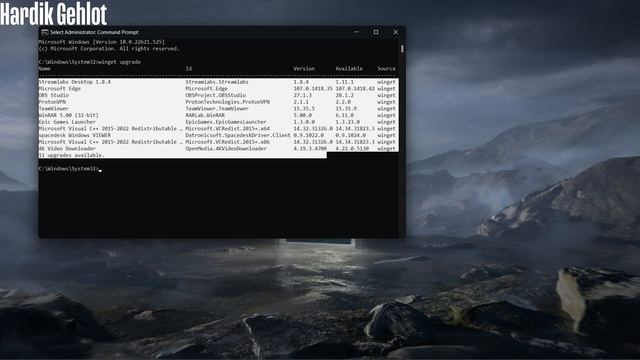Click the Command Prompt title bar icon
This screenshot has height=360, width=640.
click(45, 32)
